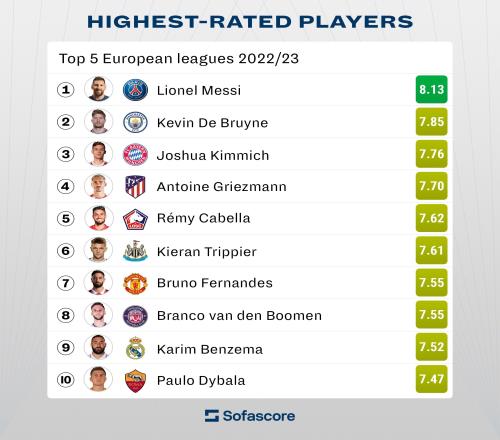Image resolution: width=500 pixels, height=440 pixels.
Task: Click the Real Madrid club crest
Action: (135, 348)
